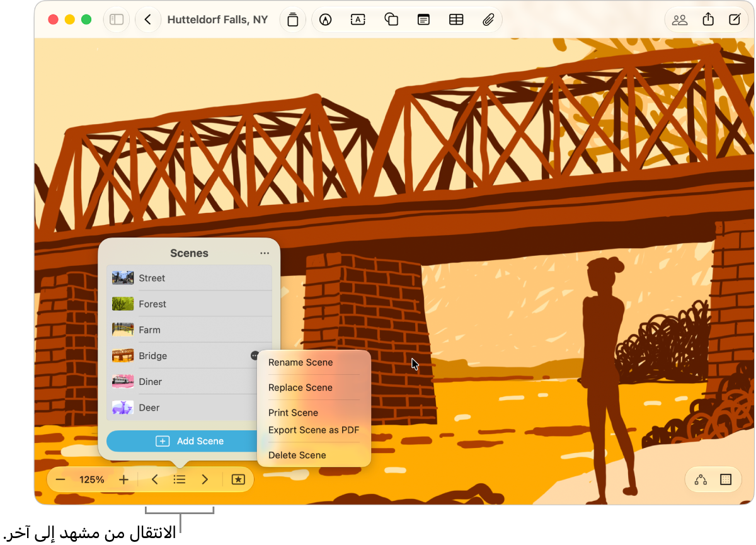The height and width of the screenshot is (545, 756).
Task: Open the presenter mode star button
Action: [238, 479]
